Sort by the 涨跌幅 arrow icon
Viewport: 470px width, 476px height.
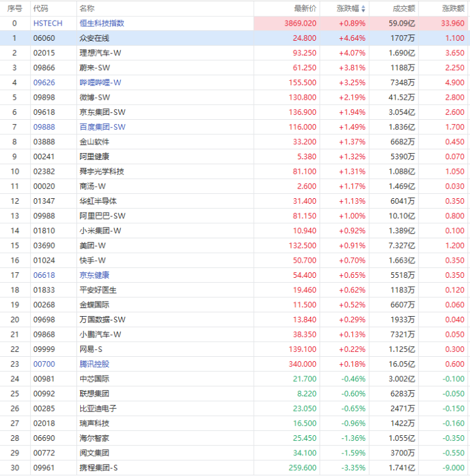(x=363, y=9)
